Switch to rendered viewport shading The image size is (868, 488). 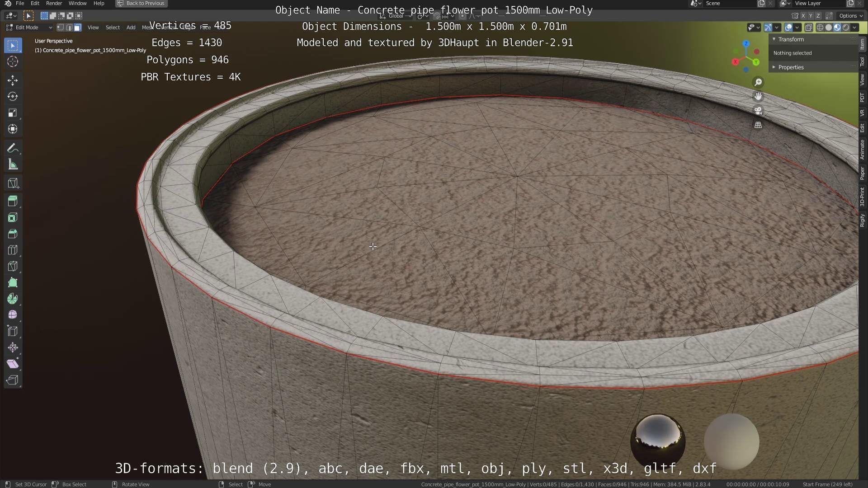(x=846, y=28)
